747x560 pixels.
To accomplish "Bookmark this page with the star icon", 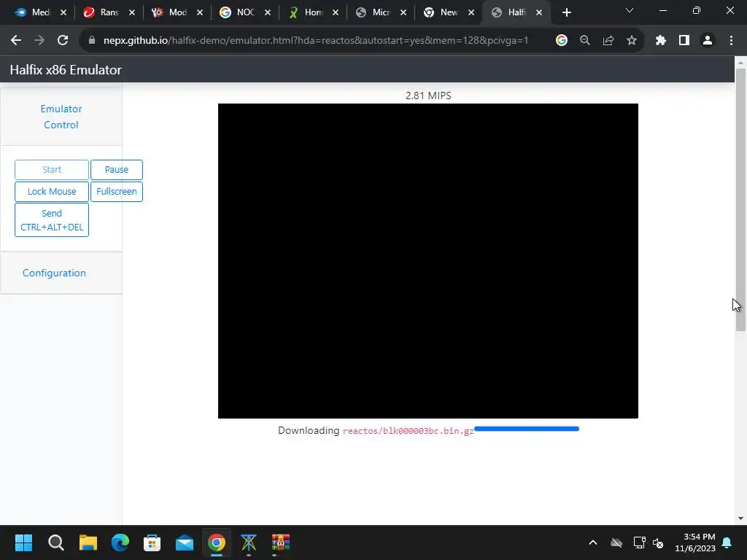I will tap(632, 41).
